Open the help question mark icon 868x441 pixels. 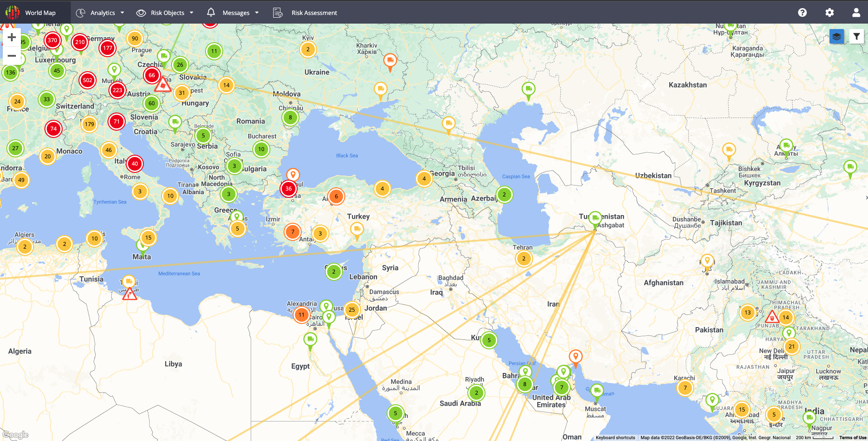(802, 13)
